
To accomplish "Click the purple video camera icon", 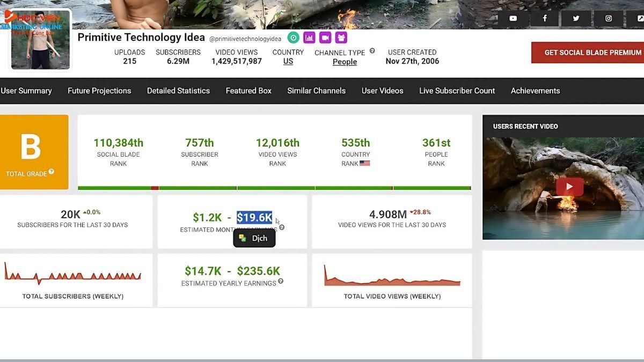I will [325, 38].
